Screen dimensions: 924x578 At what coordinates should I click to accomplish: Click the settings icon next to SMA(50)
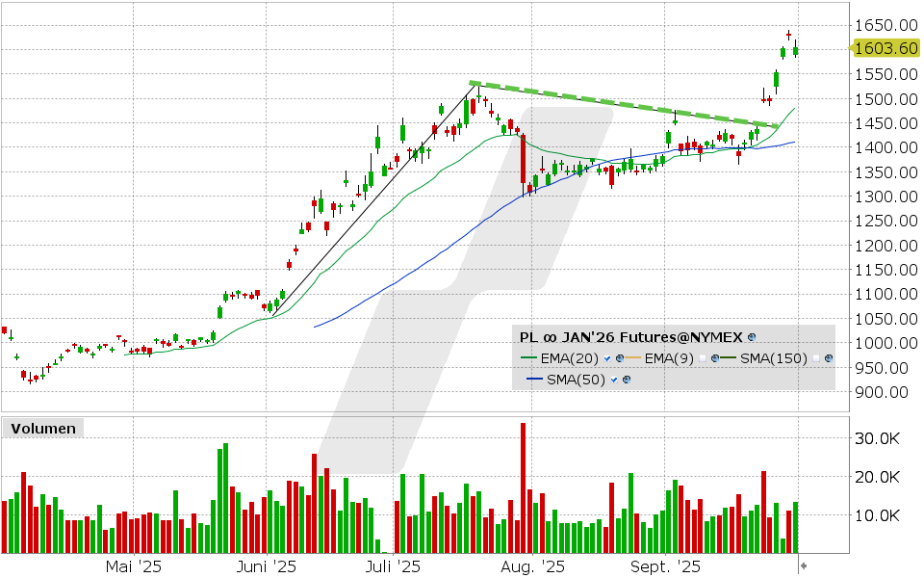coord(627,380)
